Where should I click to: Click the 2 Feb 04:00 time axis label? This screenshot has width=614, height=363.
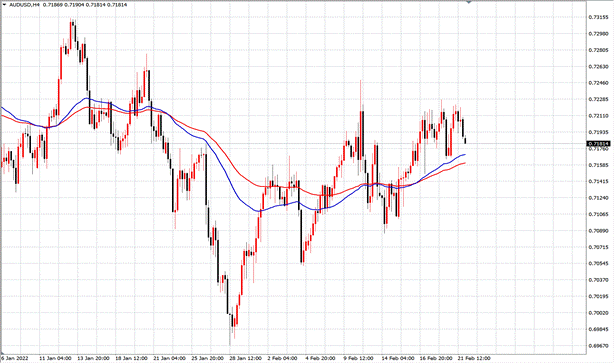pos(282,358)
